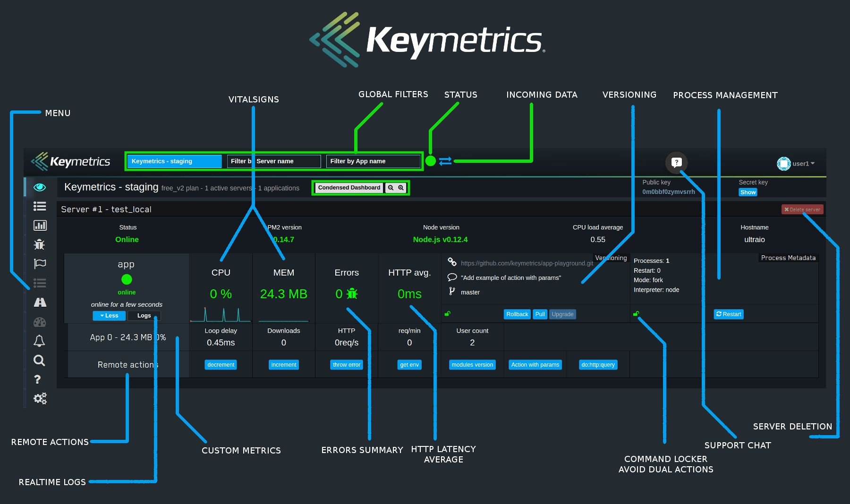
Task: Open the magnifier search icon in sidebar
Action: coord(40,361)
